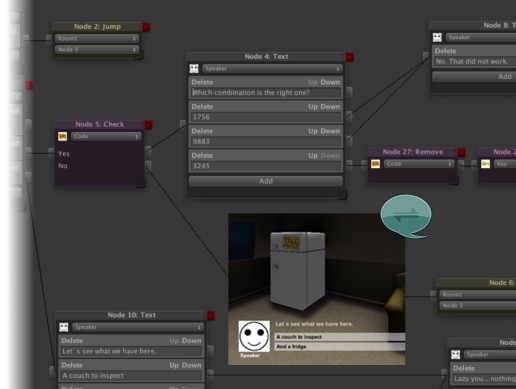Click the teal swap speech bubble icon
Image resolution: width=516 pixels, height=389 pixels.
pyautogui.click(x=406, y=216)
